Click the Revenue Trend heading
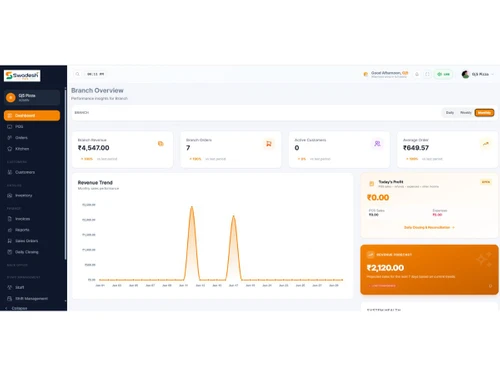Screen dimensions: 500x375 point(95,183)
